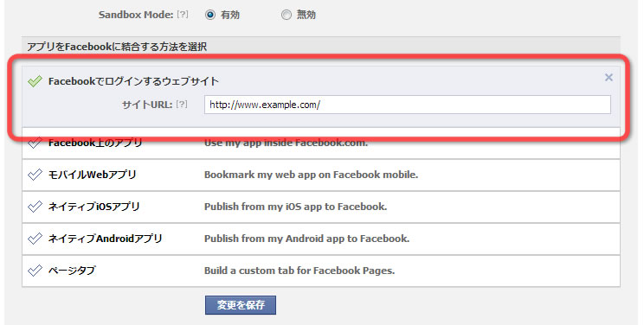Open the Sandbox Mode [?] help link
Viewport: 644px width, 325px height.
click(x=183, y=15)
